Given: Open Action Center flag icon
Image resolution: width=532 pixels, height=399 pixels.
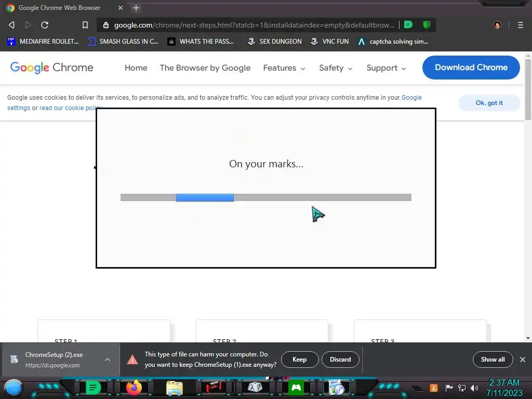Looking at the screenshot, I should click(x=449, y=388).
